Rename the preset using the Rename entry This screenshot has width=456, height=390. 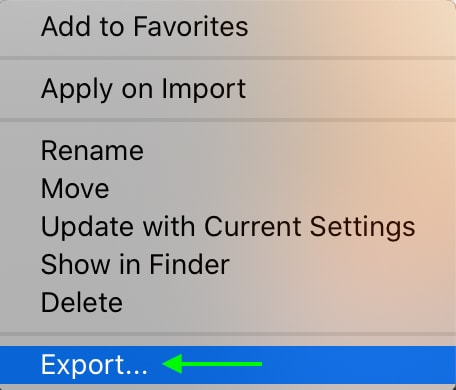click(228, 151)
